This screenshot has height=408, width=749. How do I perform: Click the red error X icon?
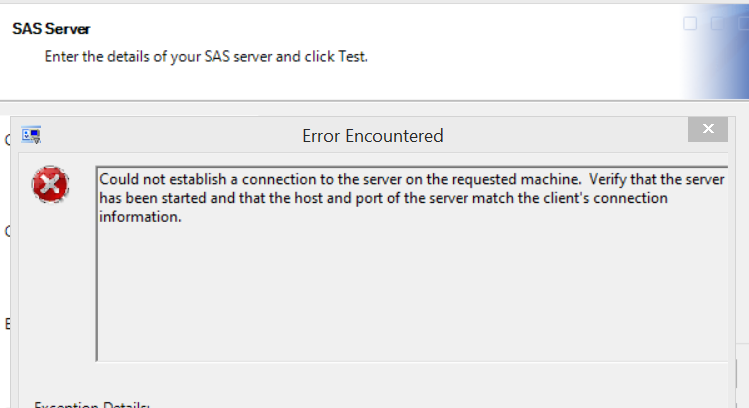(x=48, y=185)
